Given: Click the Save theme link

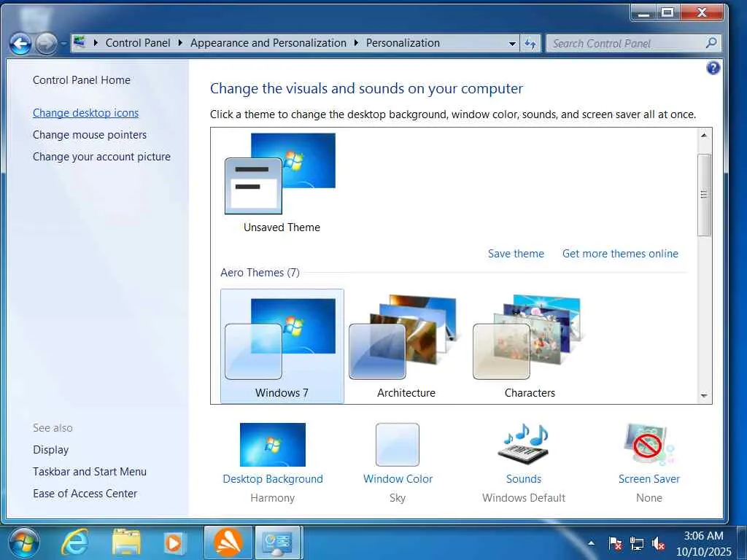Looking at the screenshot, I should pyautogui.click(x=516, y=254).
